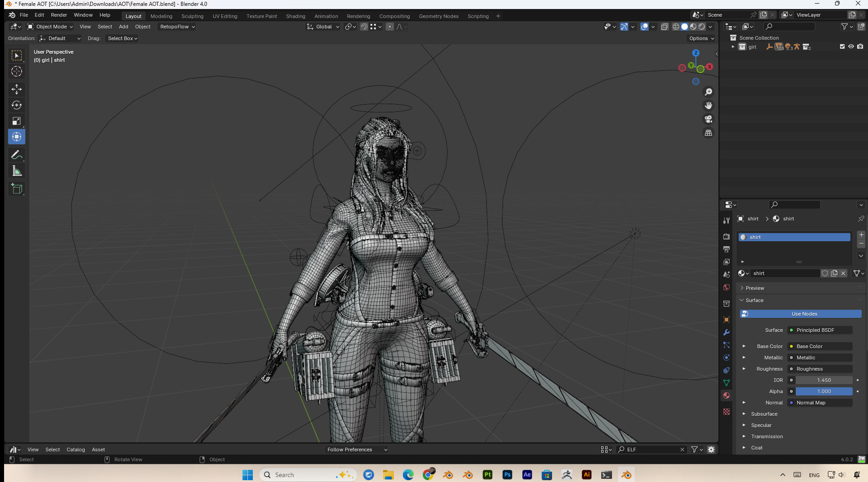Viewport: 868px width, 482px height.
Task: Hide the girl collection with the eye icon
Action: click(851, 46)
